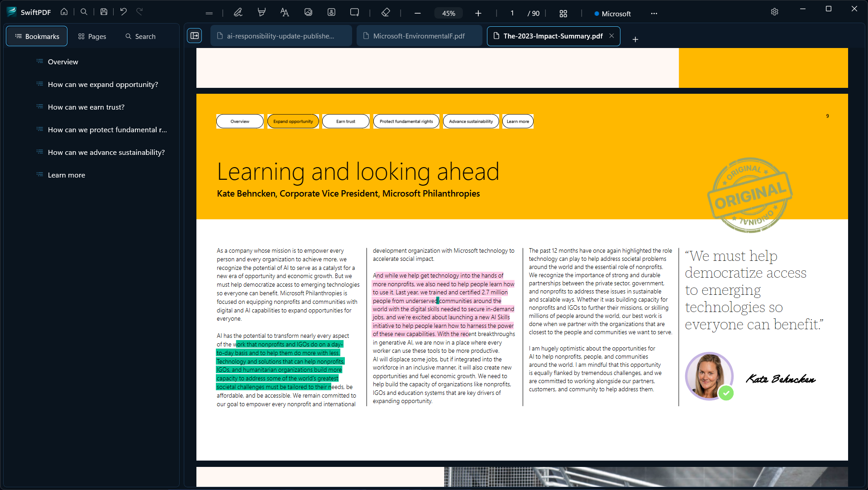Open the more options ellipsis menu

click(654, 14)
